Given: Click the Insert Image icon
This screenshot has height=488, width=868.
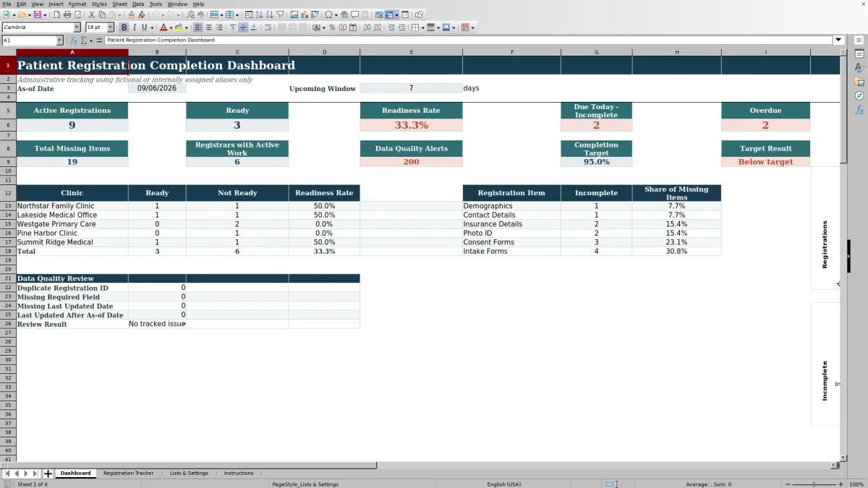Looking at the screenshot, I should pos(294,14).
